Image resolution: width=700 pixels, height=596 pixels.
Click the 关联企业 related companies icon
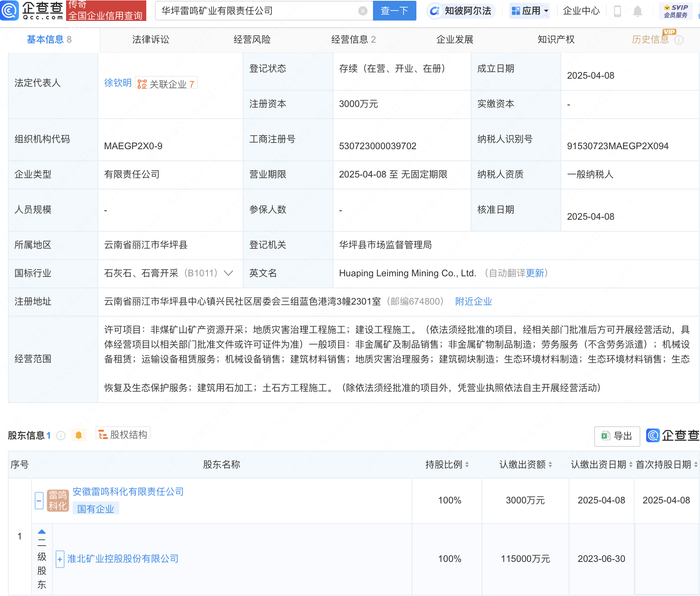(x=142, y=84)
